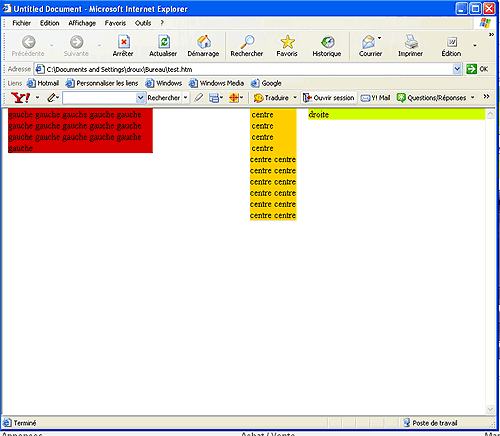
Task: Show more Yahoo toolbar items chevron
Action: pyautogui.click(x=487, y=97)
